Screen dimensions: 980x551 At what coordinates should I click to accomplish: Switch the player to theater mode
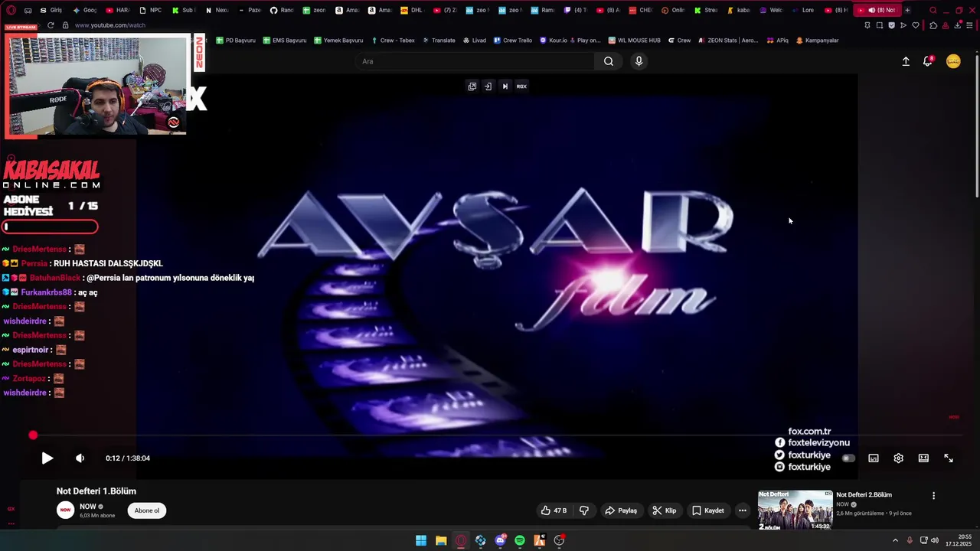click(x=923, y=458)
